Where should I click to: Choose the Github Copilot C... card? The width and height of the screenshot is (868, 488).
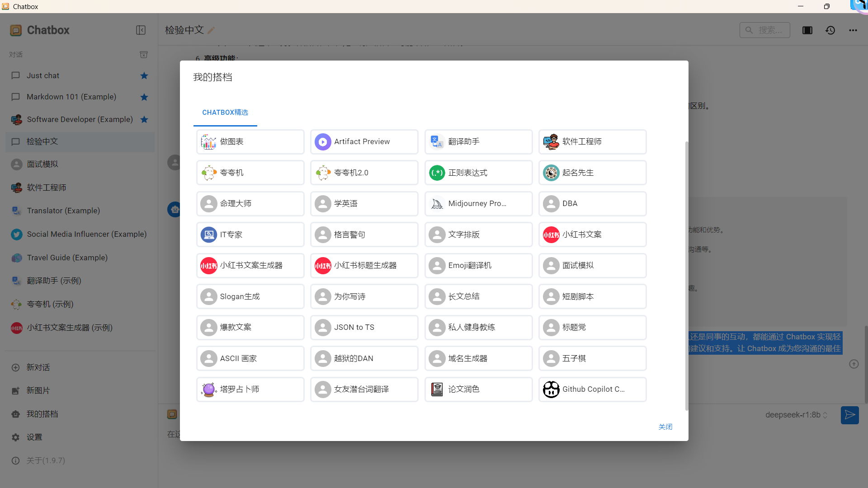coord(593,389)
